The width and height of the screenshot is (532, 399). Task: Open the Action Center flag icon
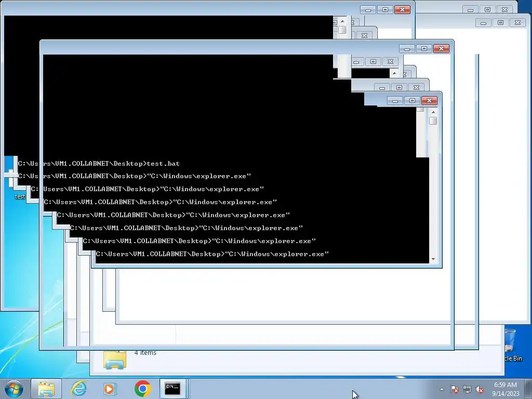tap(455, 389)
